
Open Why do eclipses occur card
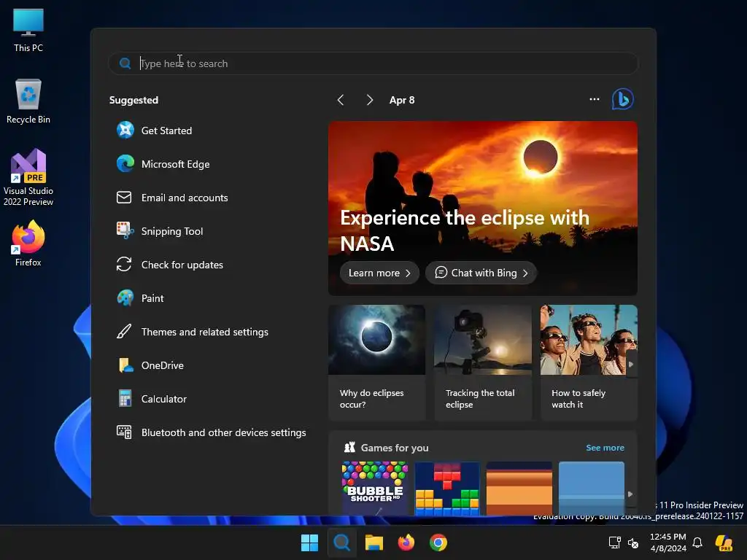(376, 363)
